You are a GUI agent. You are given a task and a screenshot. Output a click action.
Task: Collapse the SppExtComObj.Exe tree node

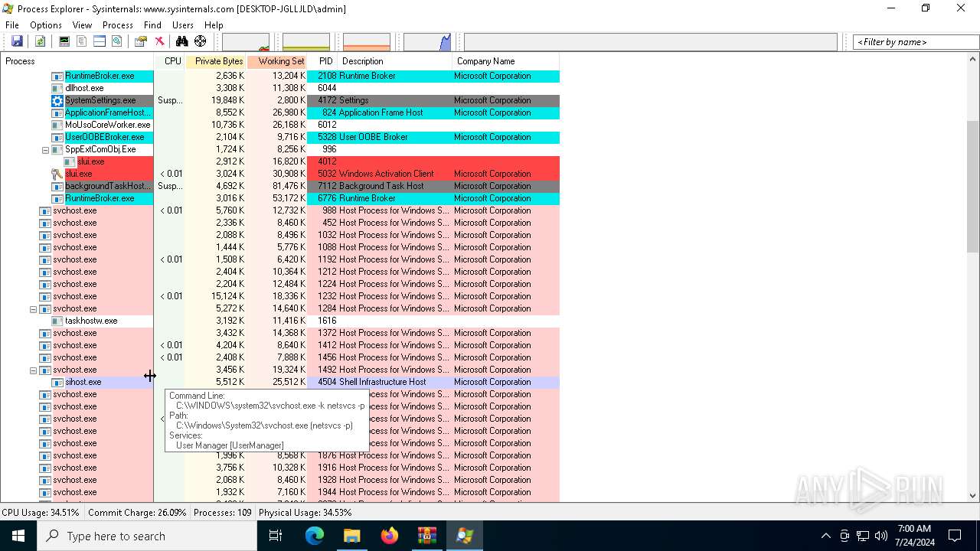45,150
